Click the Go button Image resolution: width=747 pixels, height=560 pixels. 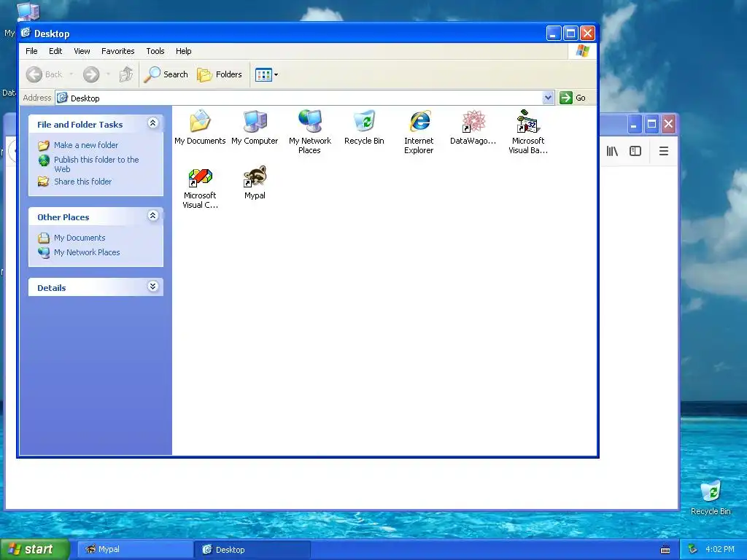coord(573,98)
